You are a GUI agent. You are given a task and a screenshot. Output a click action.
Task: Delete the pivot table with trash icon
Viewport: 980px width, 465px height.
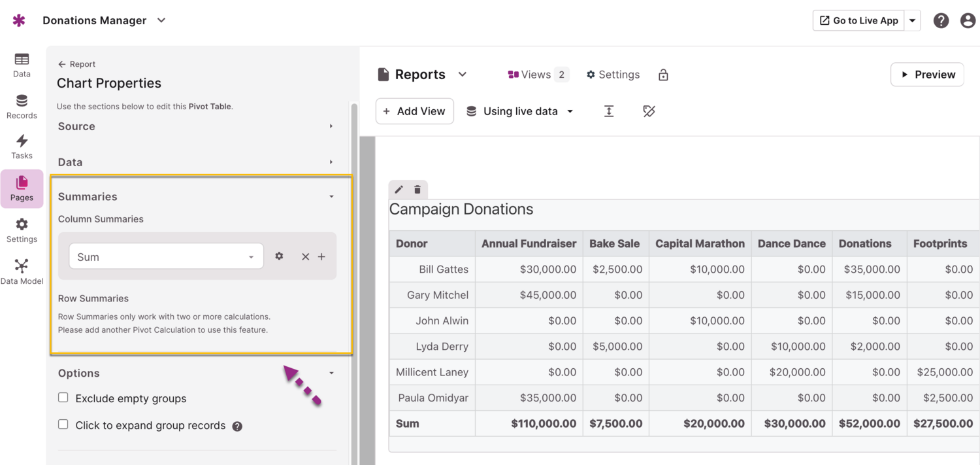[417, 190]
